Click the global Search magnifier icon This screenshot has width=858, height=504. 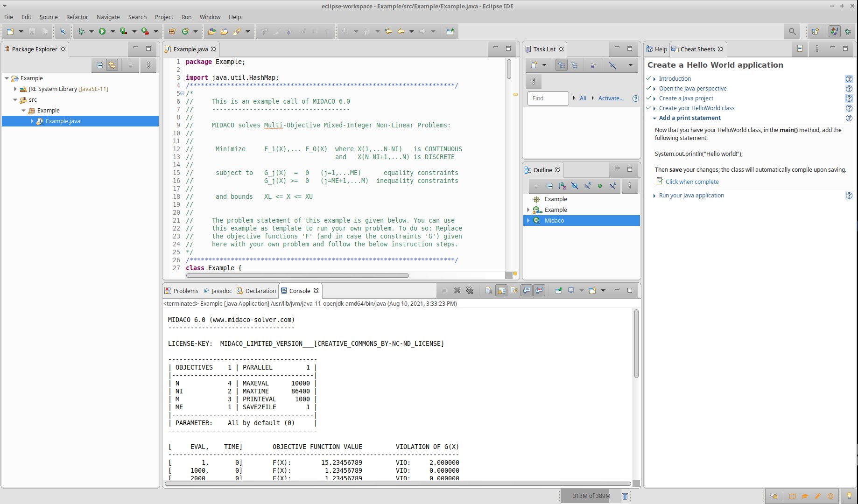tap(792, 31)
